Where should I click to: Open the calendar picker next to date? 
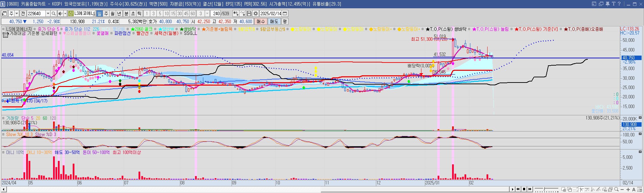tap(285, 13)
